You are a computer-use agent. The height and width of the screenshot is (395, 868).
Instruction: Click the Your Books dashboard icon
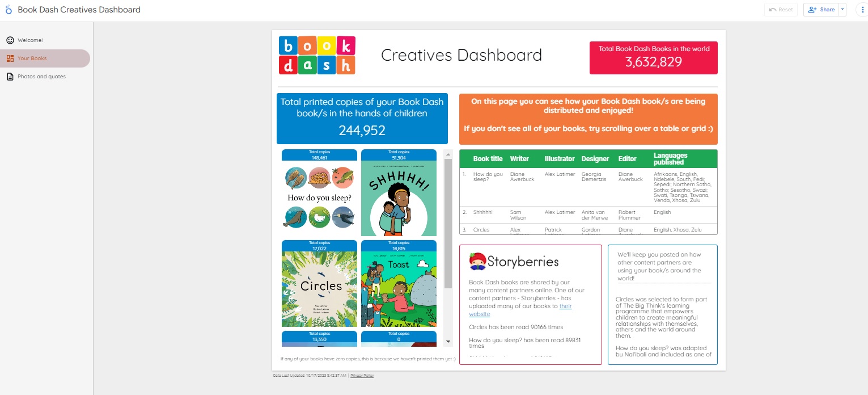click(10, 58)
